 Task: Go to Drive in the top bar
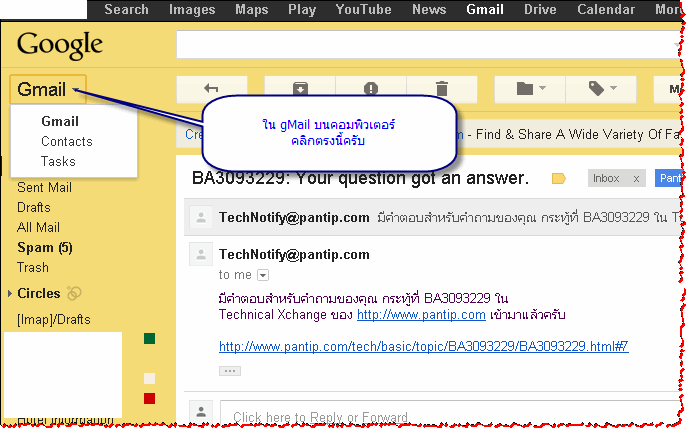(x=540, y=10)
